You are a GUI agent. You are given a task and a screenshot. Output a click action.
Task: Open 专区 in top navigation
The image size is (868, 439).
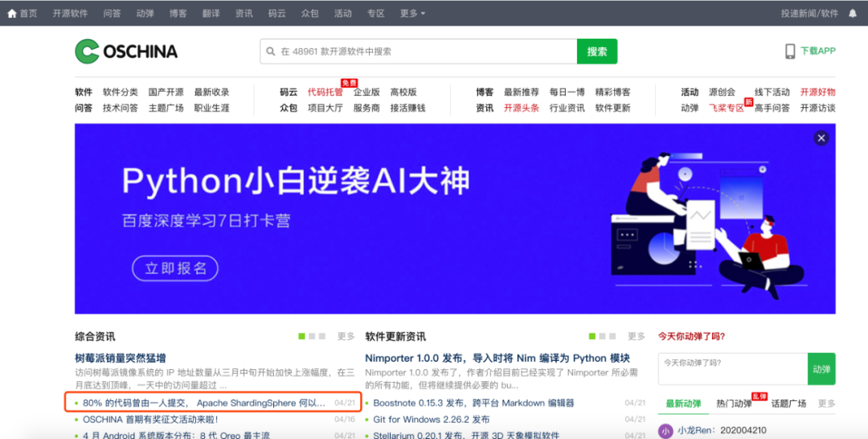click(376, 14)
